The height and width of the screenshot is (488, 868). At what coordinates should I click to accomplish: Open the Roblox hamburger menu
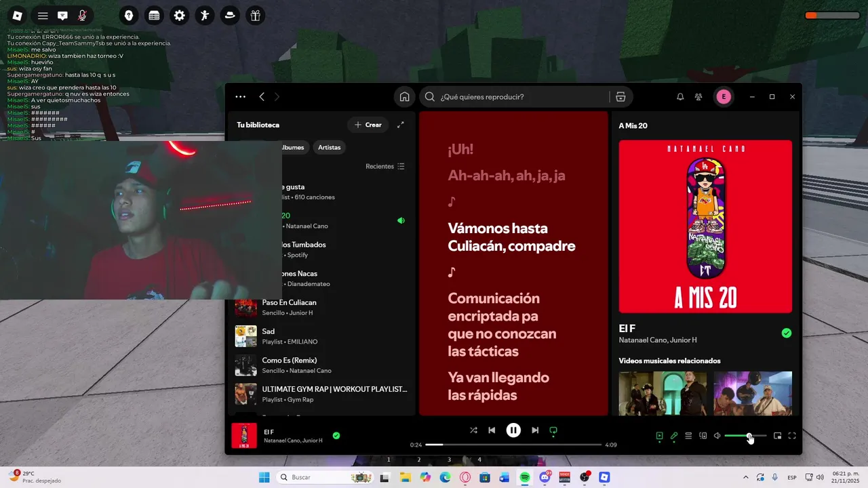[x=43, y=16]
